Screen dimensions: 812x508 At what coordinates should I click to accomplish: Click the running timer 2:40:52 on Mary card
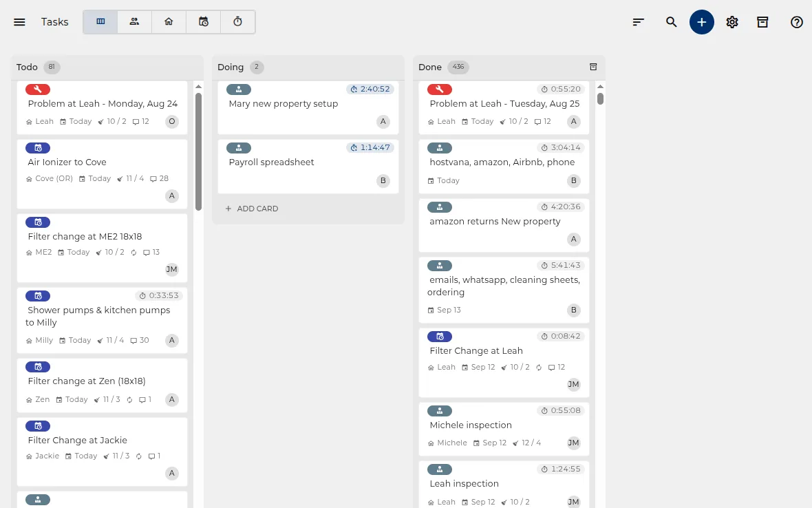(x=370, y=89)
